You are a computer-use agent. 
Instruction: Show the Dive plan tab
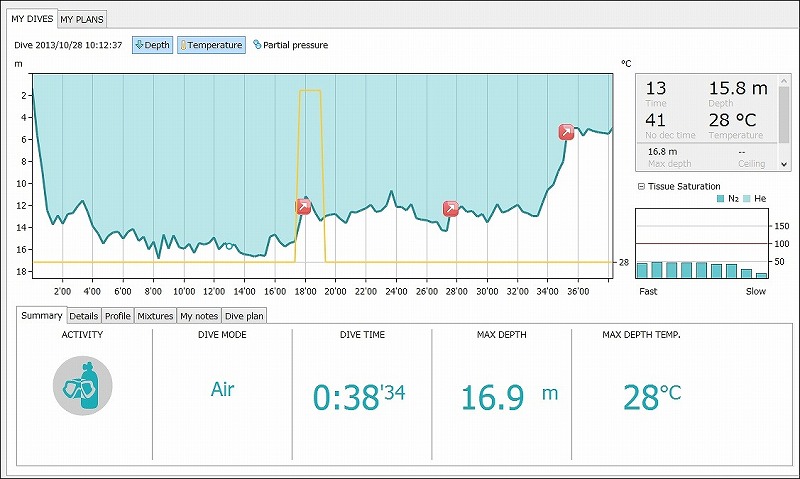[x=243, y=316]
